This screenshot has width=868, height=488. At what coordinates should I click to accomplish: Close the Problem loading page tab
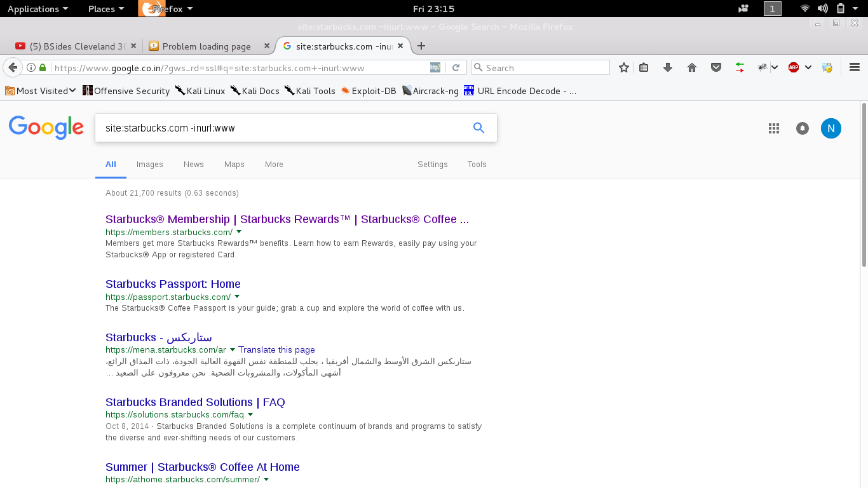pos(267,46)
